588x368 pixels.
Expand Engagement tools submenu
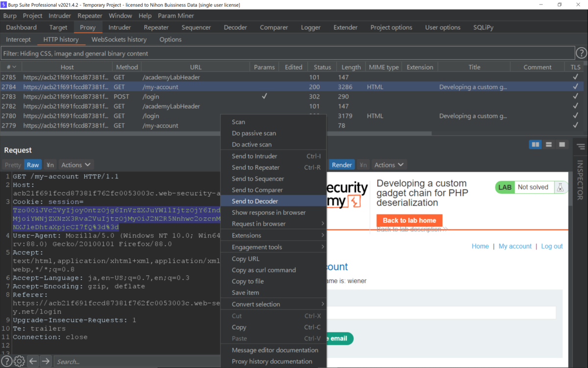273,247
